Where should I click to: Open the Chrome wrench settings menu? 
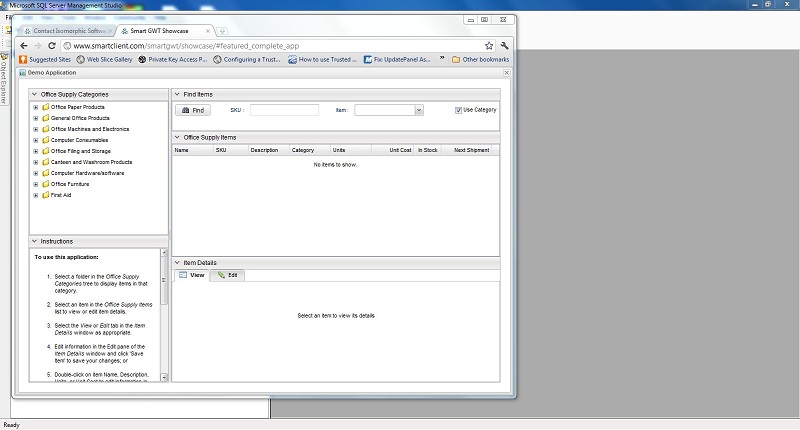(505, 46)
